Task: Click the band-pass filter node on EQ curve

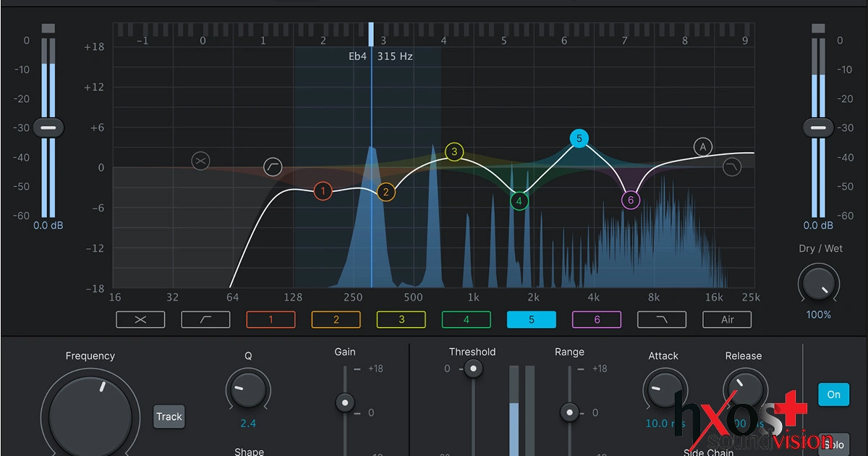Action: tap(201, 161)
